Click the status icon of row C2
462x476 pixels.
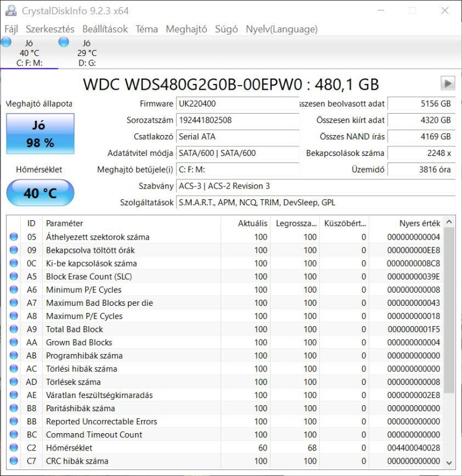14,448
